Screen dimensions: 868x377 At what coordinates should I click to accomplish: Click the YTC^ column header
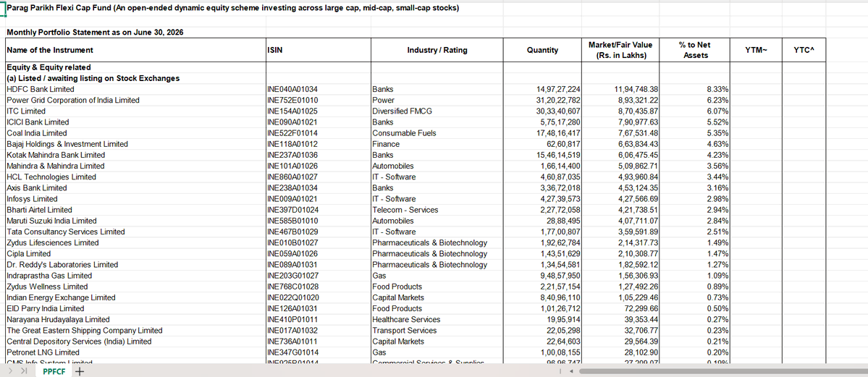coord(804,50)
